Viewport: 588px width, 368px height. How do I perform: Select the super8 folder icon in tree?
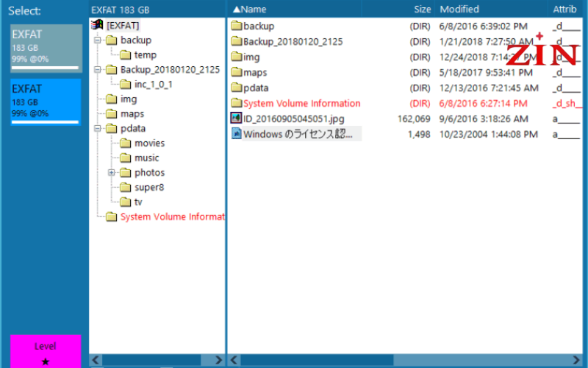click(125, 188)
